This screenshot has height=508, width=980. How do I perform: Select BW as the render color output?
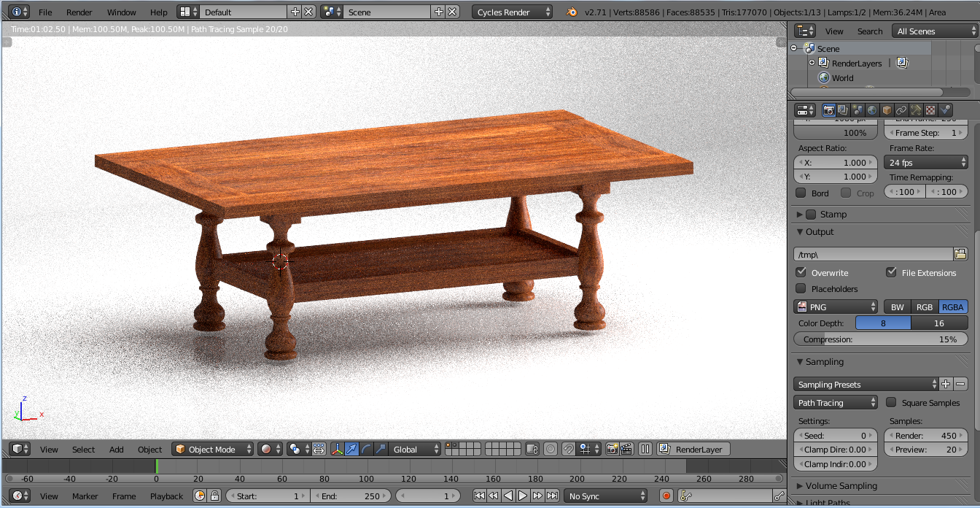pos(897,307)
